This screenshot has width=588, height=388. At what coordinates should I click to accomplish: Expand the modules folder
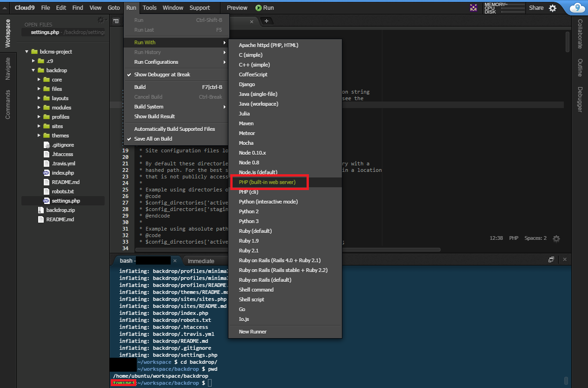coord(40,108)
